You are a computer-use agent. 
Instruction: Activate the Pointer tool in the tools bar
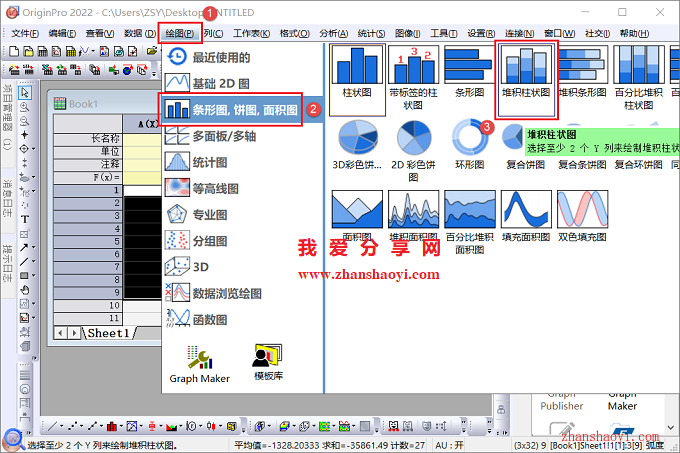tap(25, 93)
